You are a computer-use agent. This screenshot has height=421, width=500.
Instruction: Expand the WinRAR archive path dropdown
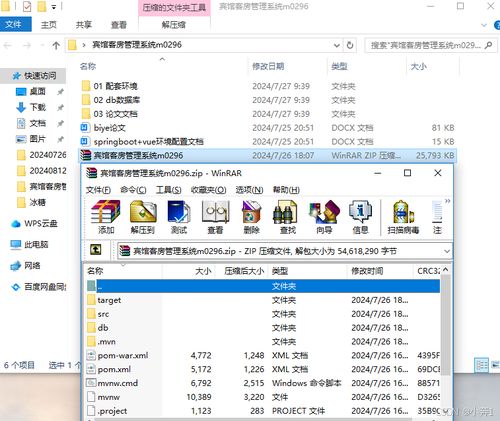[447, 251]
